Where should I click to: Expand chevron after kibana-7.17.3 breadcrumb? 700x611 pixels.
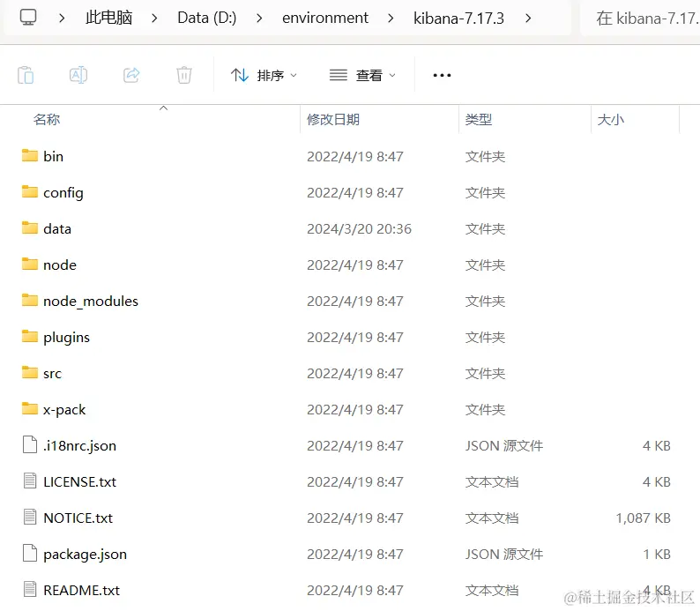(x=528, y=19)
